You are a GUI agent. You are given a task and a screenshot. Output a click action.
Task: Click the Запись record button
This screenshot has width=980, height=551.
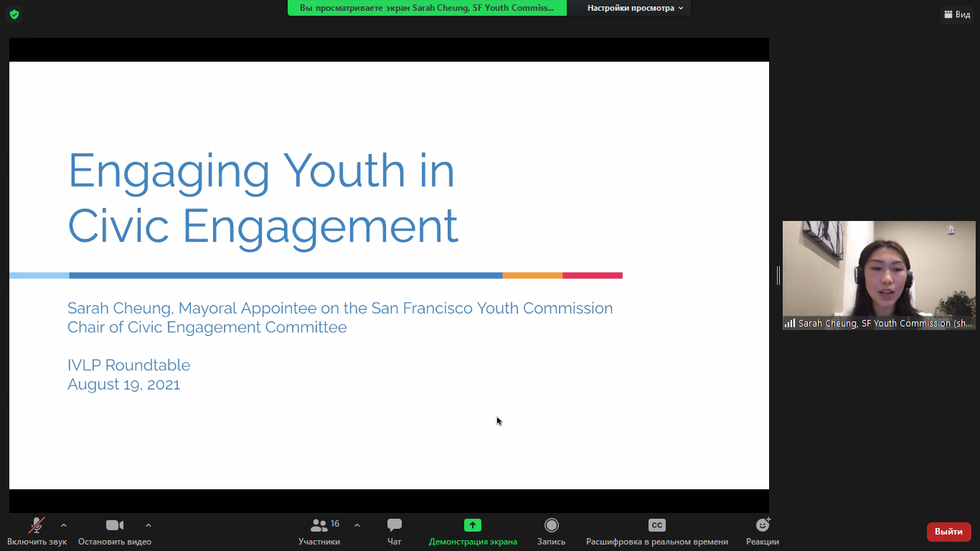551,532
